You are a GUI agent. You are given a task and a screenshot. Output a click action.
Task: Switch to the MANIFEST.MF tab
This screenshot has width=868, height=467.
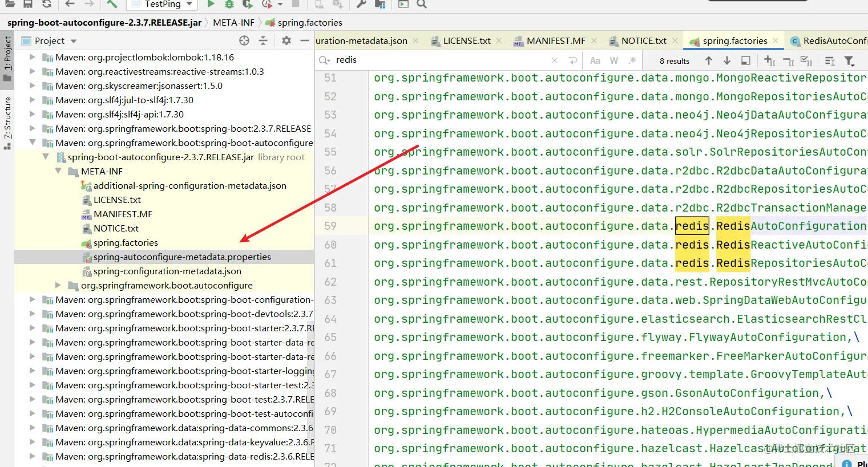coord(555,40)
